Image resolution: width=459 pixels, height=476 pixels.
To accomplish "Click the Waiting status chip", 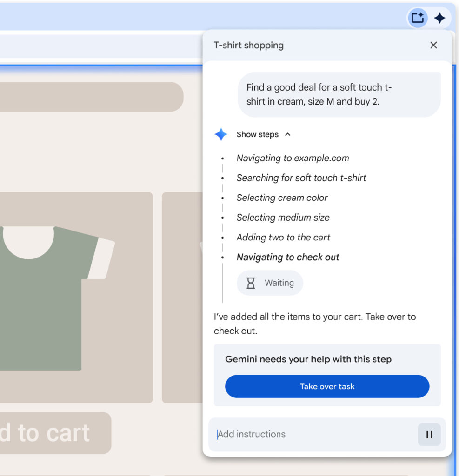I will pos(270,283).
